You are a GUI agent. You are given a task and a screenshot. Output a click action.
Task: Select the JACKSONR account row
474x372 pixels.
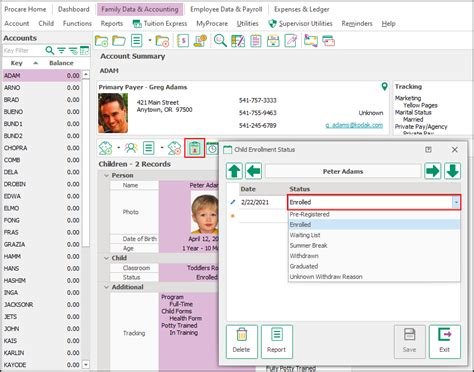tap(42, 305)
